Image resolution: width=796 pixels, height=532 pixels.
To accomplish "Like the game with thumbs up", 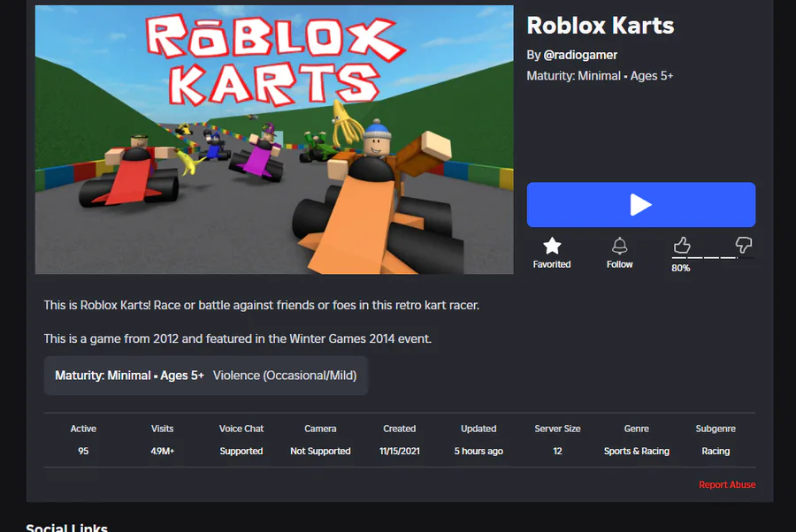I will [x=682, y=245].
